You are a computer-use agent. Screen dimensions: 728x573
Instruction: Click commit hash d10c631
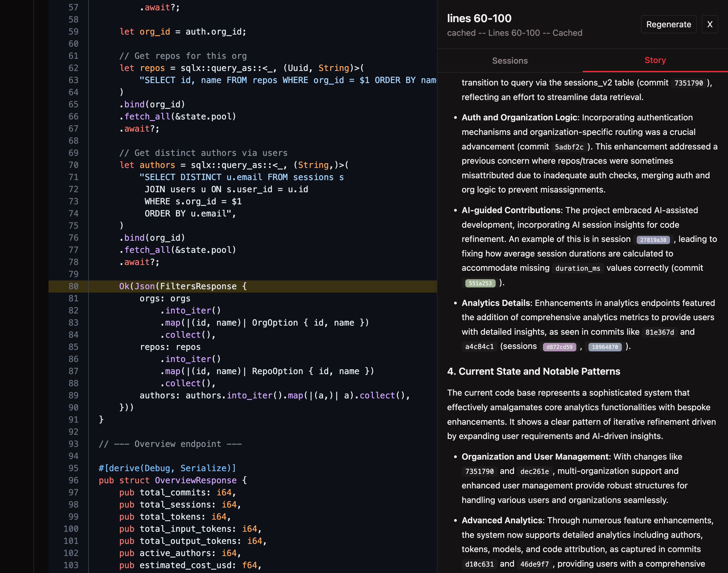tap(479, 565)
